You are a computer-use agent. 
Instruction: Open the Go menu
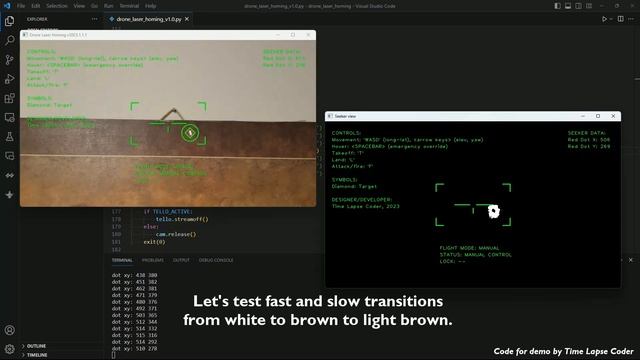pyautogui.click(x=94, y=6)
